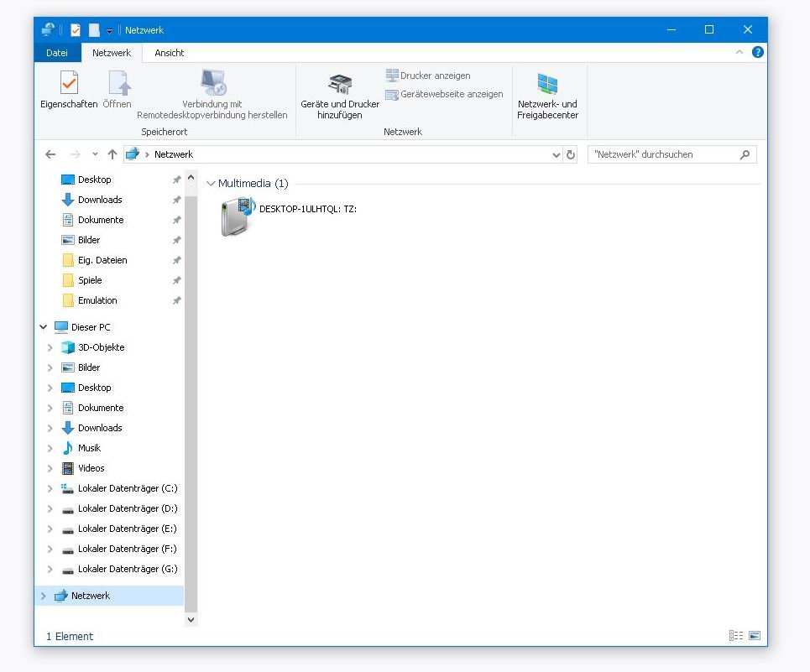The height and width of the screenshot is (672, 810).
Task: Click Gerätewebseite anzeigen
Action: tap(444, 94)
